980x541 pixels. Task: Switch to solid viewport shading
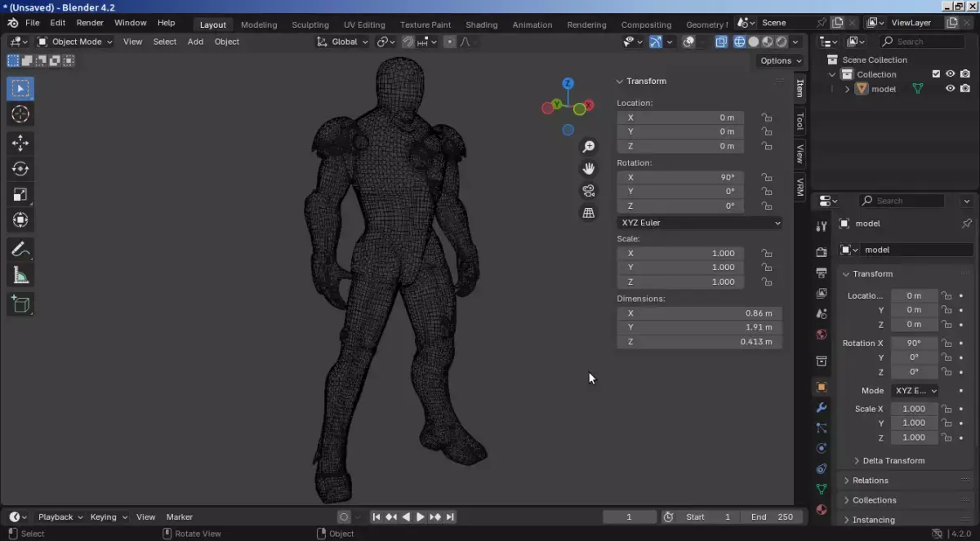click(754, 42)
